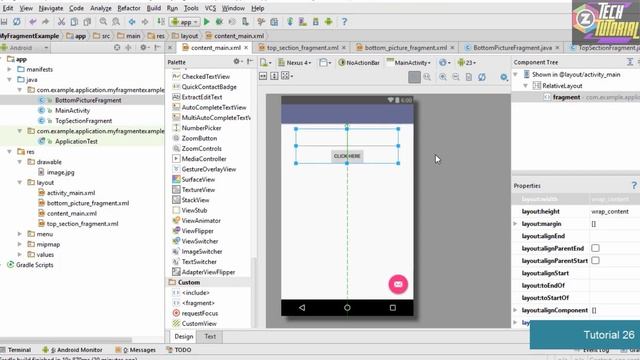Click the layout:height wrap_content value field
Viewport: 640px width, 360px height.
pyautogui.click(x=614, y=211)
